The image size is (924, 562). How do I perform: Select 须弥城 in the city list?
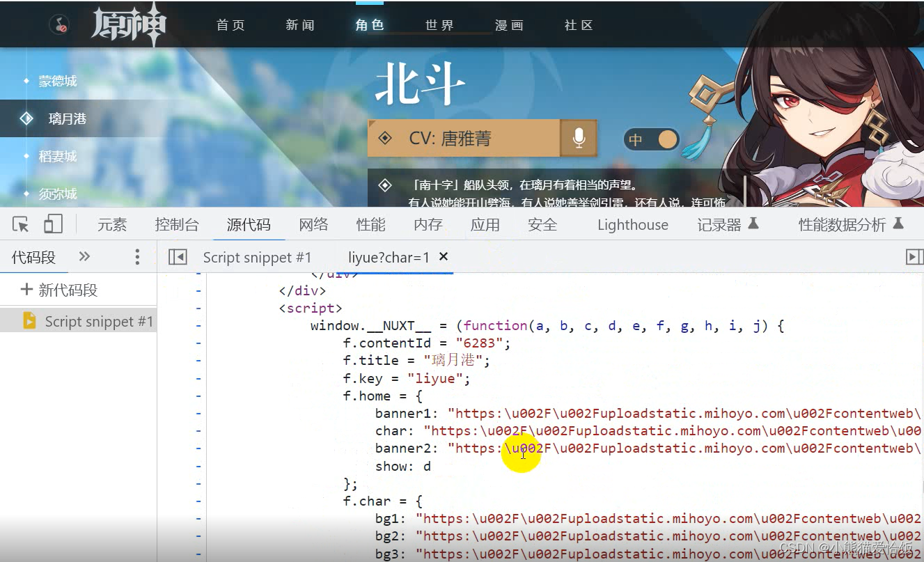[x=57, y=194]
